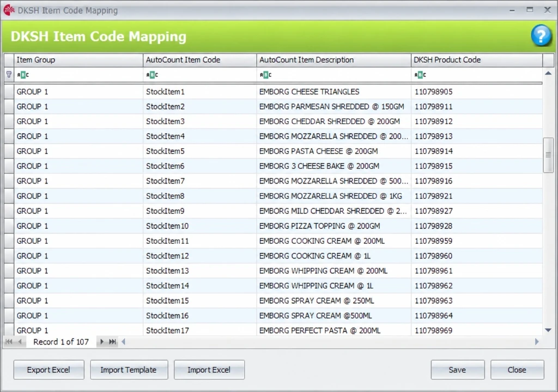558x392 pixels.
Task: Click StockItem14 code cell
Action: tap(199, 286)
